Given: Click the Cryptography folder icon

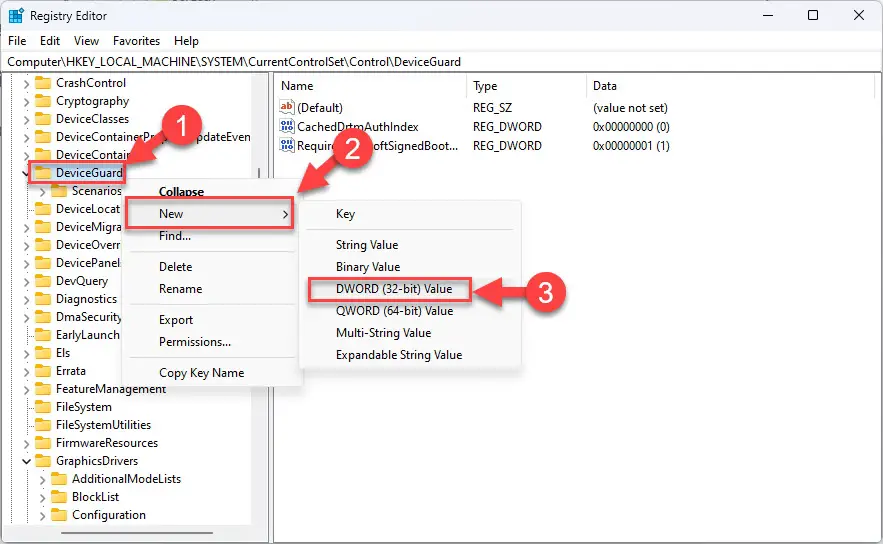Looking at the screenshot, I should [x=43, y=101].
